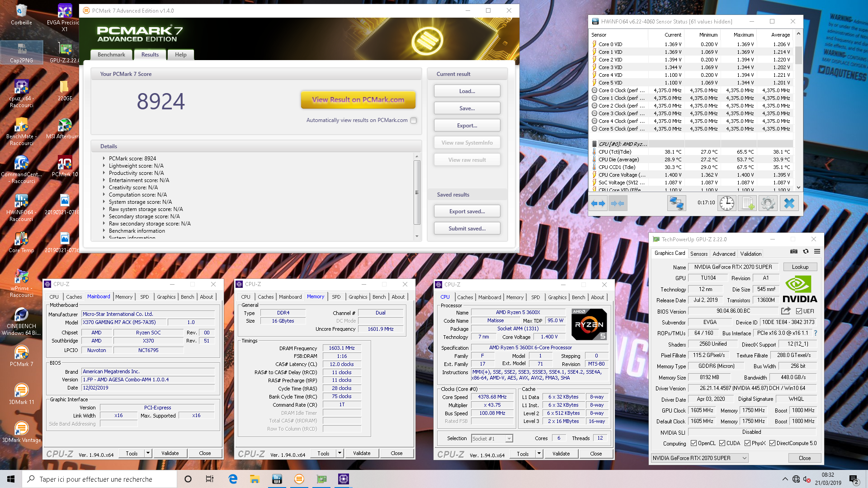Image resolution: width=868 pixels, height=488 pixels.
Task: Click the Windows Start button
Action: click(11, 479)
